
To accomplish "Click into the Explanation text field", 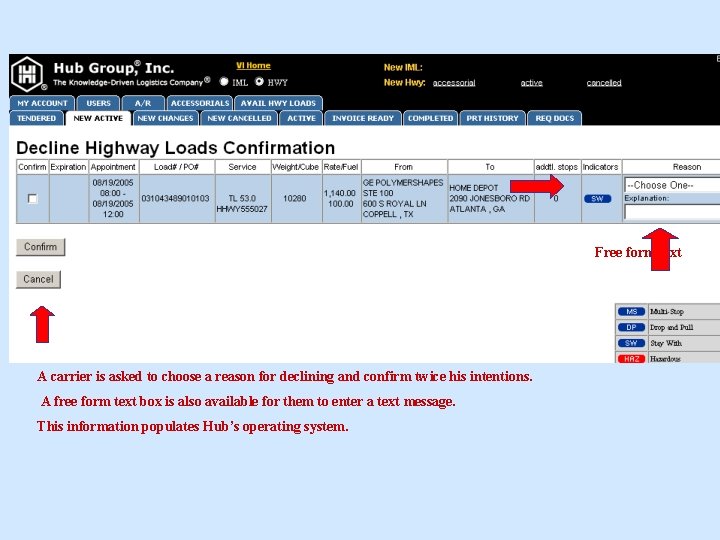I will coord(672,212).
